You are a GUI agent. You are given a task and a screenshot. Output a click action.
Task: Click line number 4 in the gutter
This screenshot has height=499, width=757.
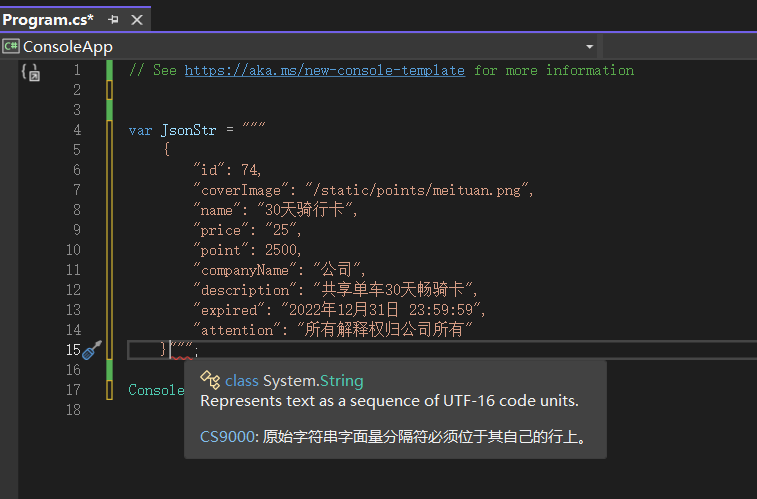click(77, 130)
